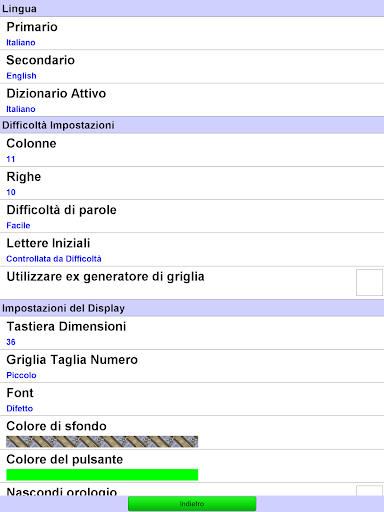Click the Lingua section header
Screen dimensions: 384x512
[x=192, y=8]
